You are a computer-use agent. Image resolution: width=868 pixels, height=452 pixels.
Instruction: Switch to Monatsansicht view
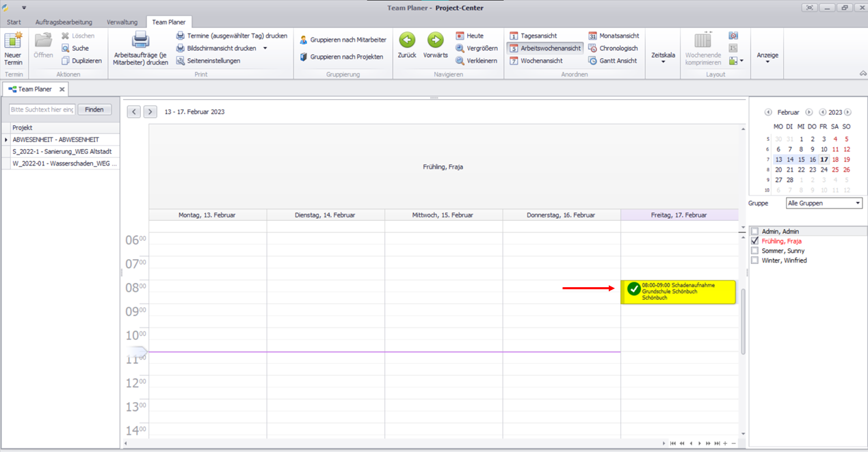[x=613, y=36]
